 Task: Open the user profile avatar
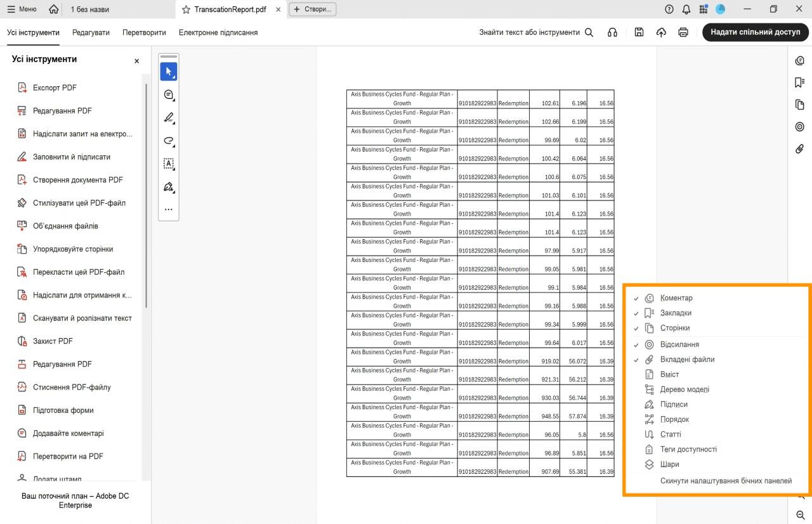[x=721, y=10]
